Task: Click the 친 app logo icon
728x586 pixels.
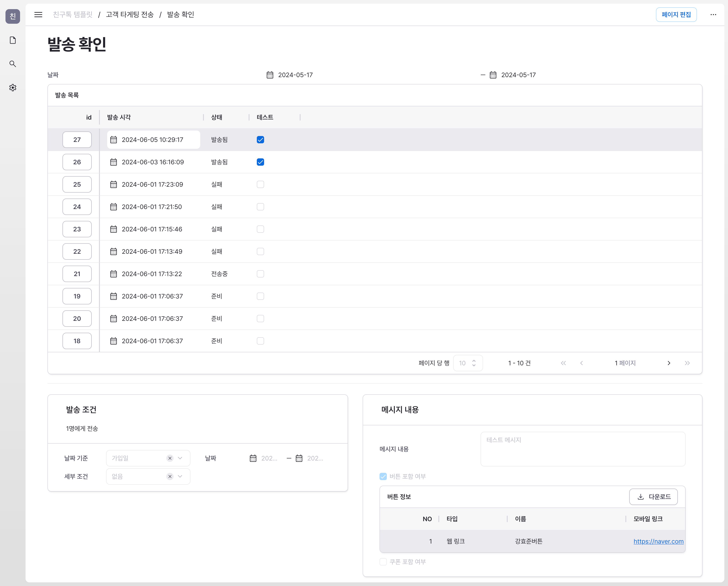Action: (x=13, y=16)
